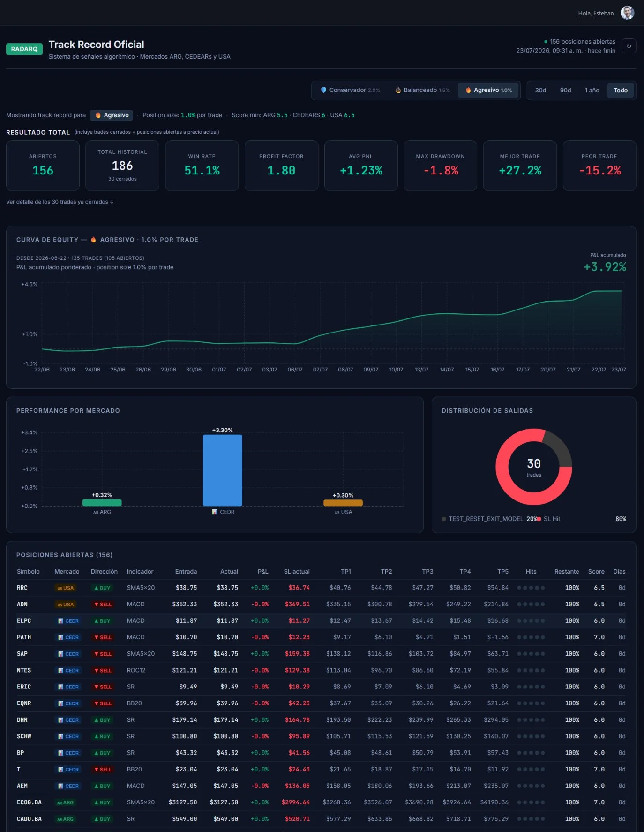The height and width of the screenshot is (832, 644).
Task: Click the ARG market badge in CADO.BA row
Action: coord(66,819)
